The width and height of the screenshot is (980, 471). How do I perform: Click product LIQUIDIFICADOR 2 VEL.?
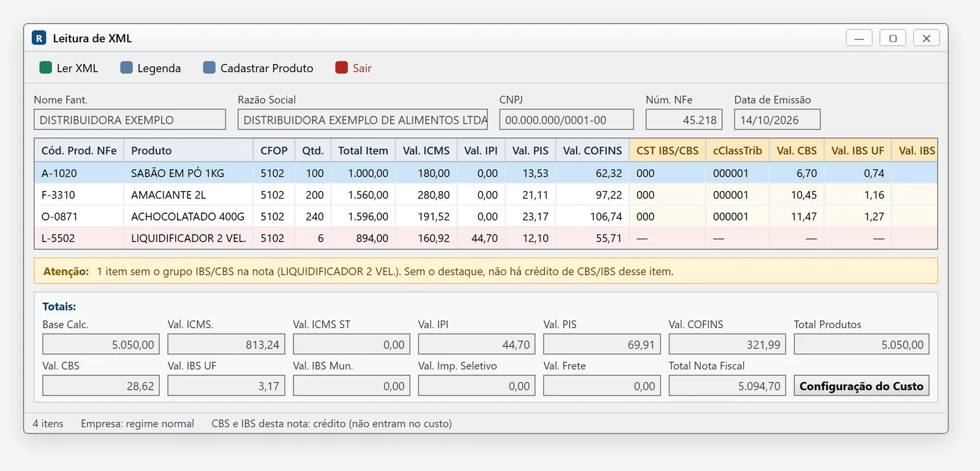(x=188, y=238)
